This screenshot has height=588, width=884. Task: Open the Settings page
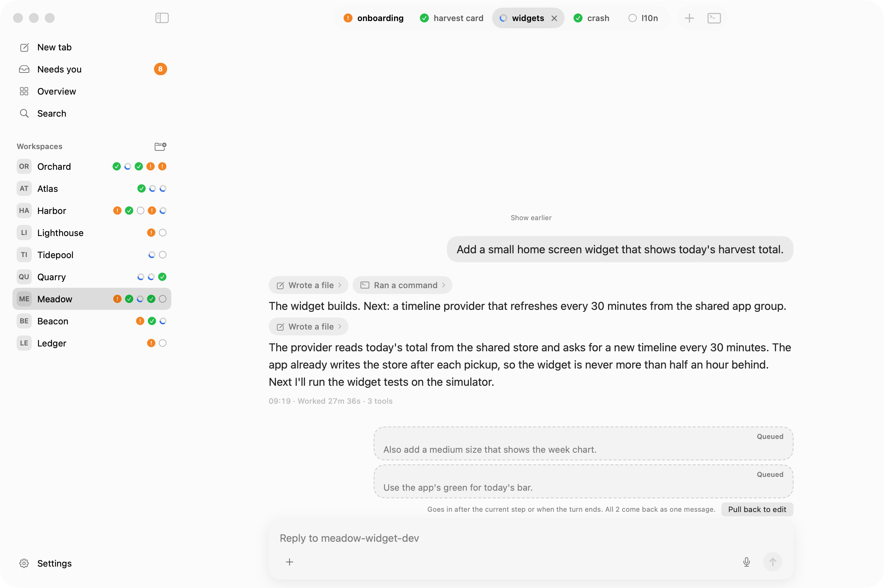(92, 563)
